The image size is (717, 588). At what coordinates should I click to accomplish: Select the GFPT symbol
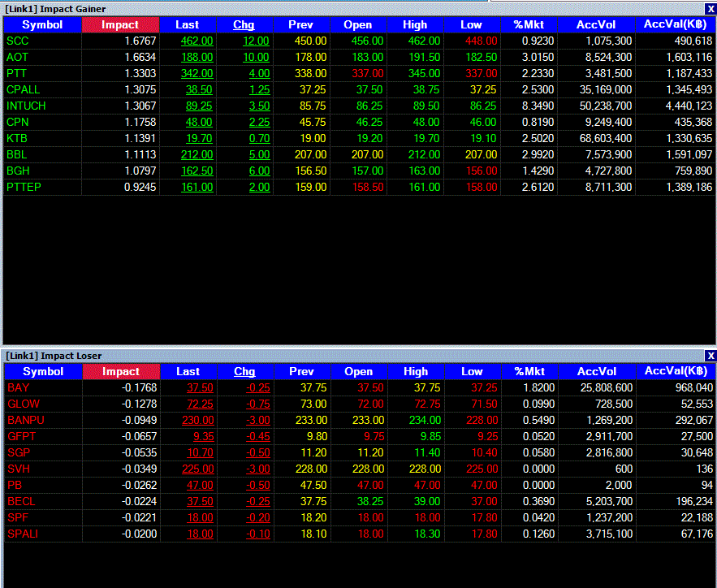(21, 436)
